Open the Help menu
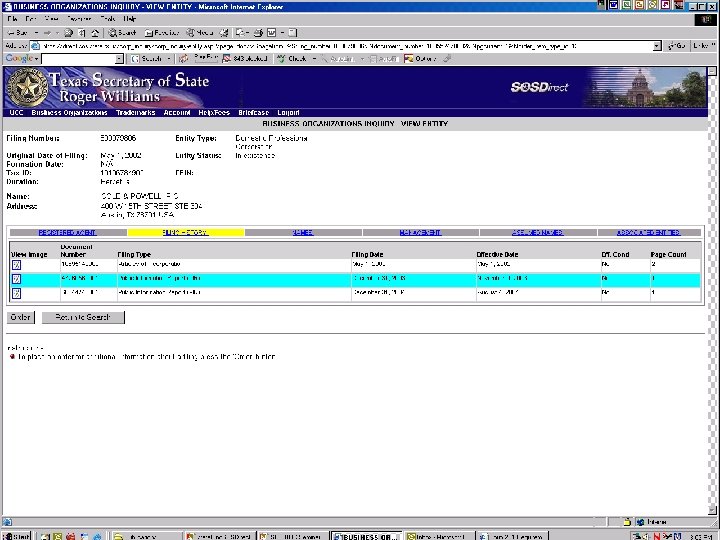 (x=129, y=19)
